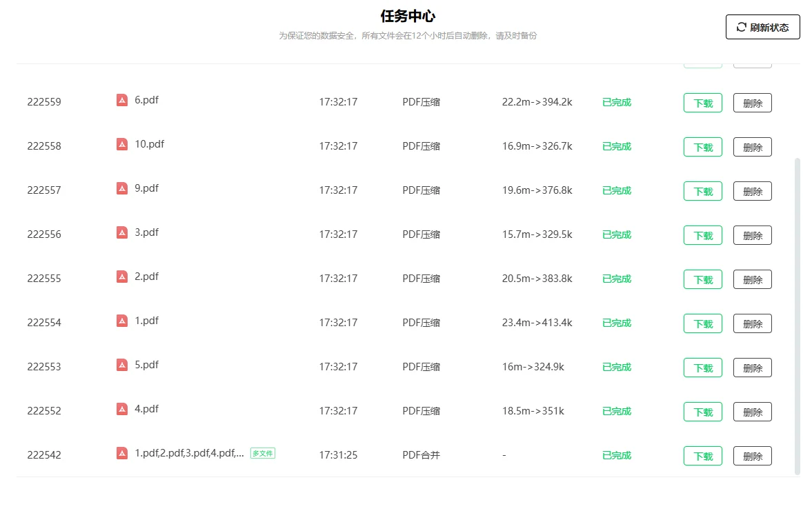812x511 pixels.
Task: Click the 任务中心 page title
Action: click(x=408, y=16)
